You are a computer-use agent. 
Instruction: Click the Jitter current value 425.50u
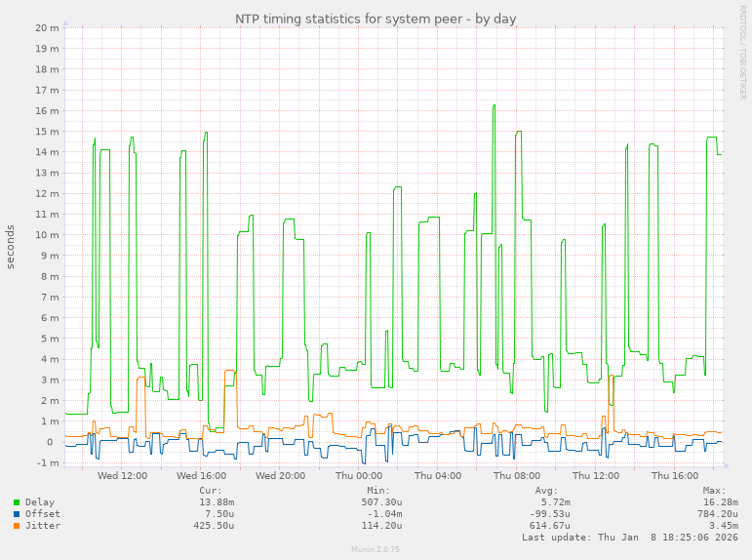click(x=214, y=526)
